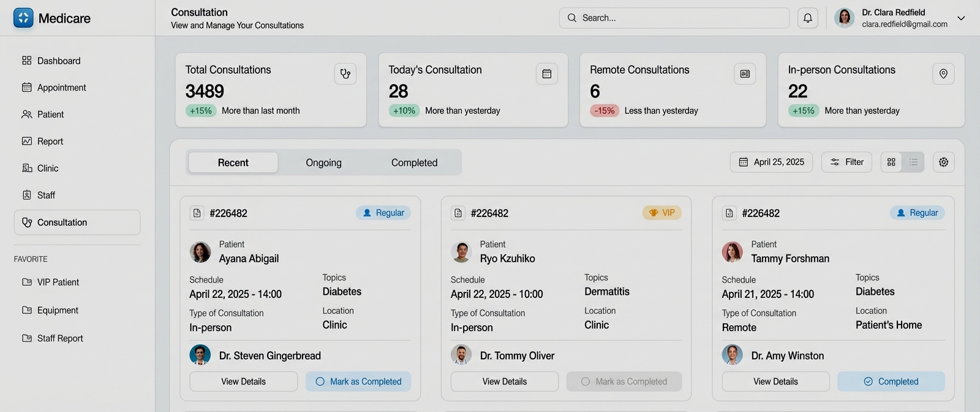Switch to grid view layout

tap(891, 162)
